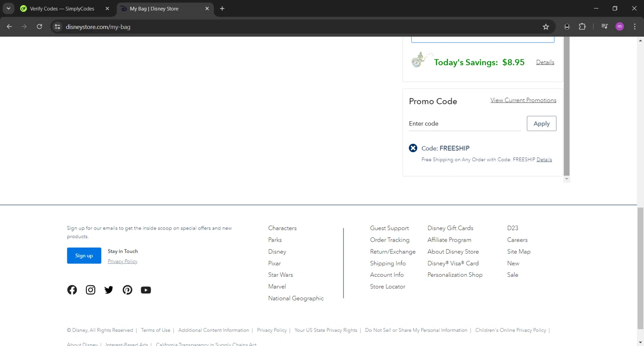644x346 pixels.
Task: View the Site Map link
Action: [x=519, y=251]
